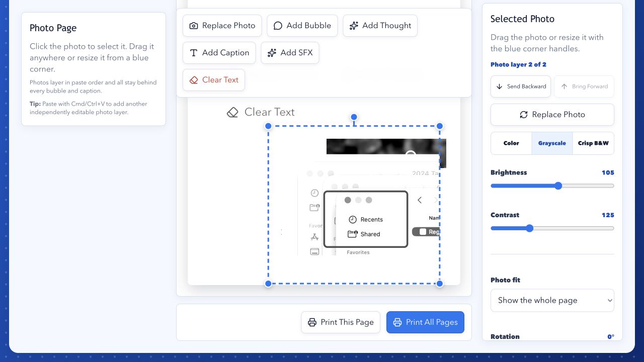Click the dropdown chevron of Show the whole page

point(610,301)
